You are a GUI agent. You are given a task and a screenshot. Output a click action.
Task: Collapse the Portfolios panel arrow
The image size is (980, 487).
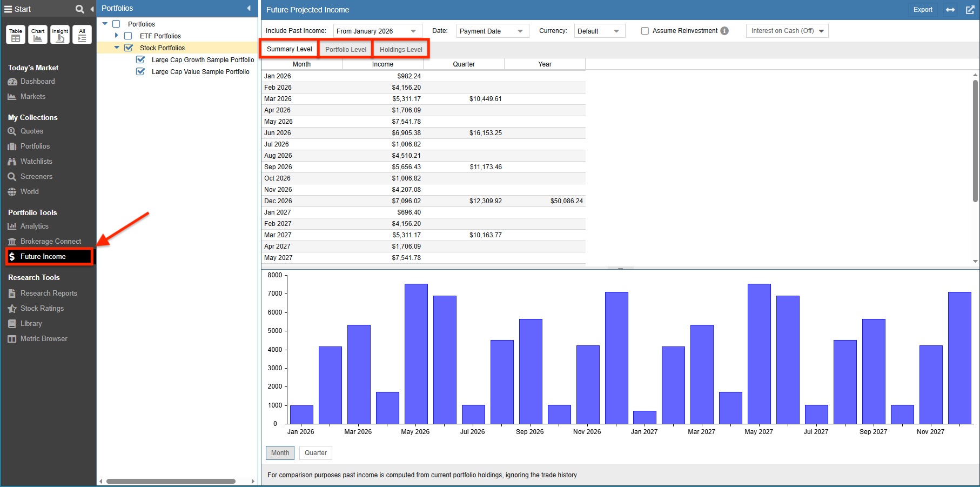(x=249, y=8)
